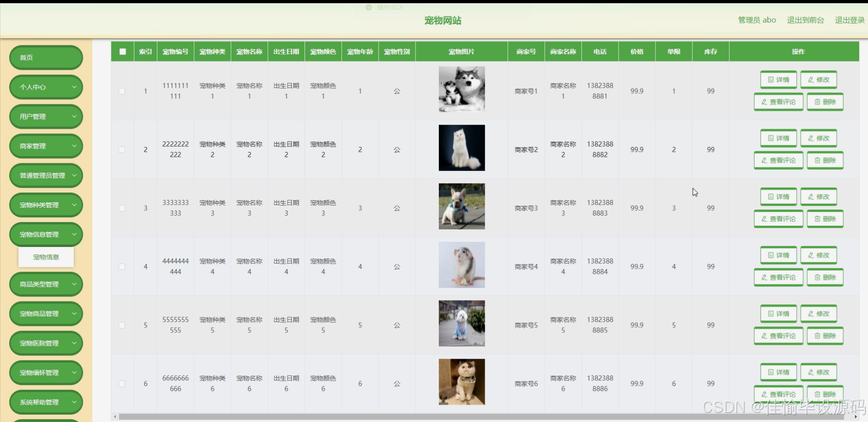This screenshot has height=422, width=868.
Task: Expand 普通管理员管理 sidebar menu
Action: click(46, 175)
